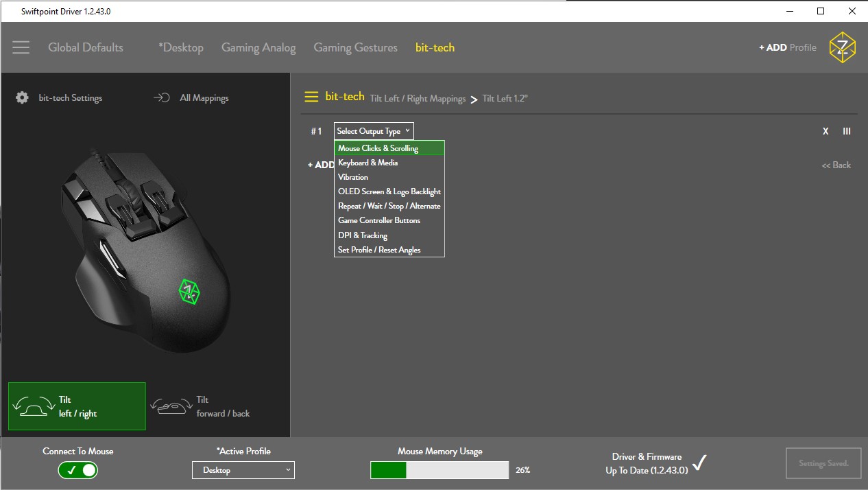This screenshot has height=490, width=868.
Task: Choose Repeat / Wait / Stop / Alternate
Action: pos(389,206)
